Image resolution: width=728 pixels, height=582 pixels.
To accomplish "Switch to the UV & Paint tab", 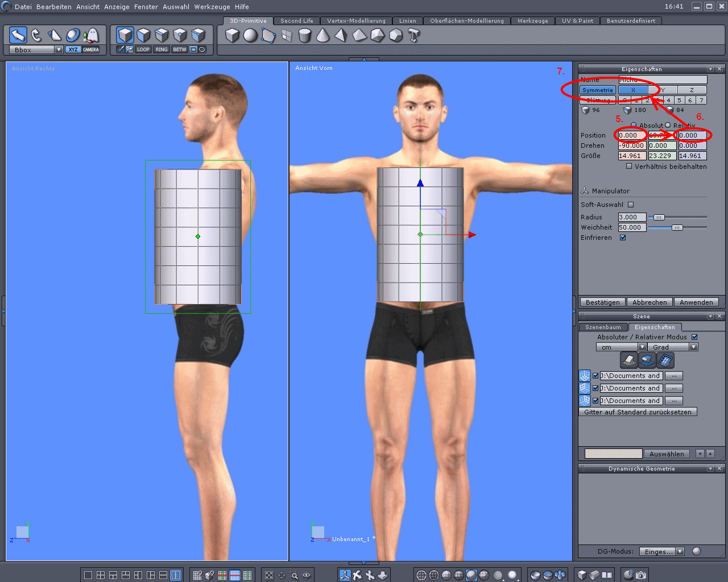I will point(577,21).
